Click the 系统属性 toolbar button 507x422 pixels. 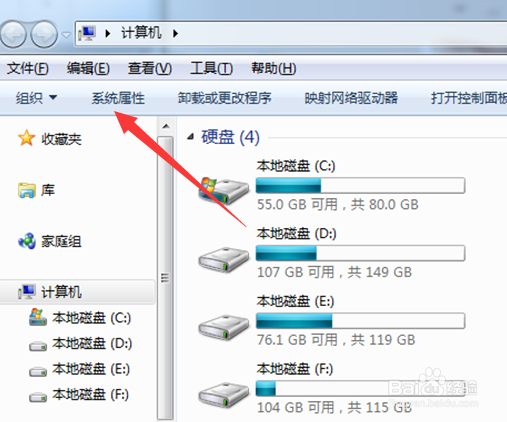pos(118,98)
